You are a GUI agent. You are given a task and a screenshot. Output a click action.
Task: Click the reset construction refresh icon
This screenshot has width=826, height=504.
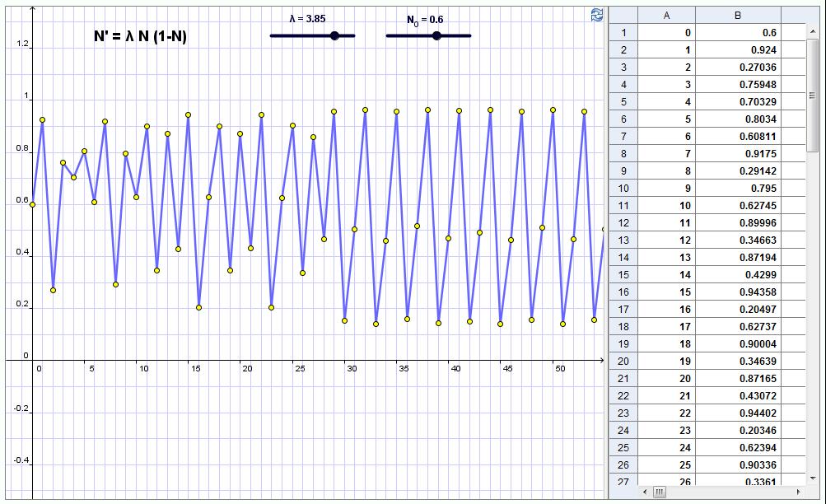pyautogui.click(x=597, y=15)
